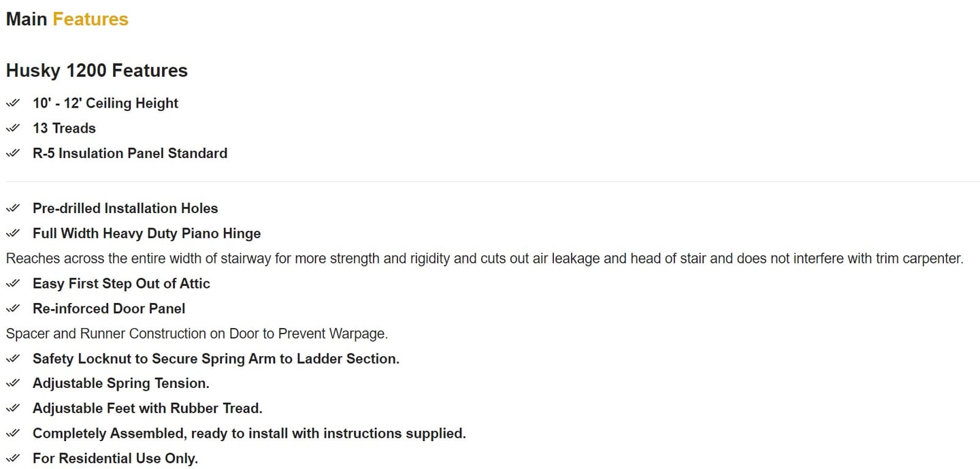Click the "Spacer and Runner Construction" description line
Viewport: 980px width, 469px height.
pos(197,334)
